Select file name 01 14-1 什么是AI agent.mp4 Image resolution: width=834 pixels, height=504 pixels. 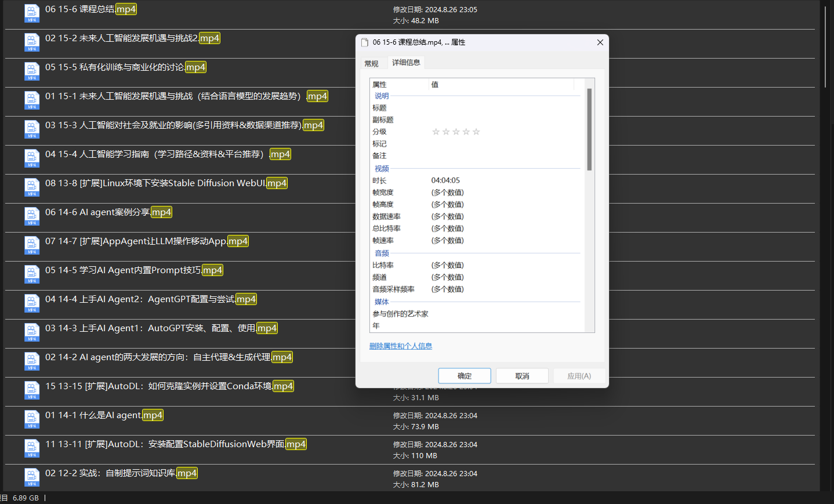coord(104,415)
